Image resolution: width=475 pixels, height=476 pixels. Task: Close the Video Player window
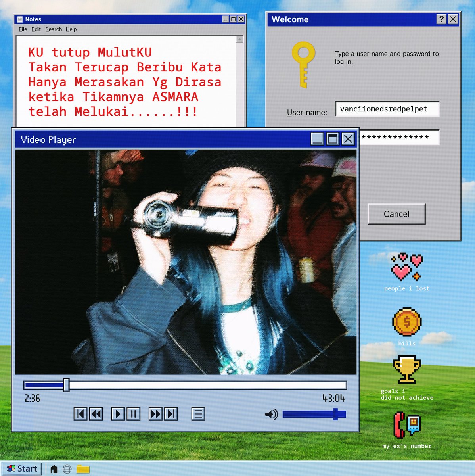pyautogui.click(x=348, y=139)
